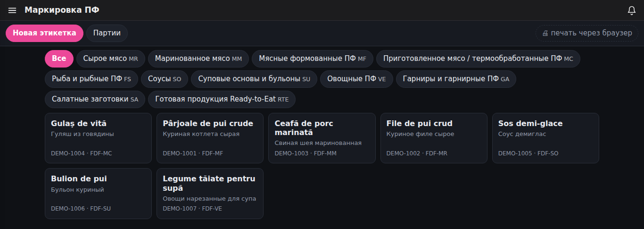This screenshot has height=229, width=644.
Task: Filter by Суповые основы и бульоны SU
Action: (x=254, y=79)
